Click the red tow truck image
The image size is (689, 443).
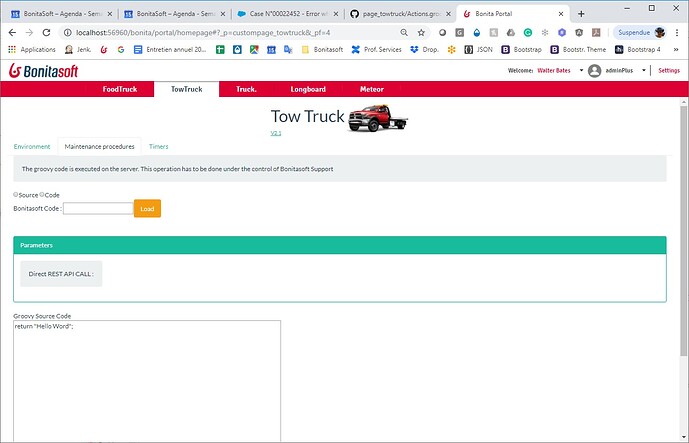pos(378,118)
